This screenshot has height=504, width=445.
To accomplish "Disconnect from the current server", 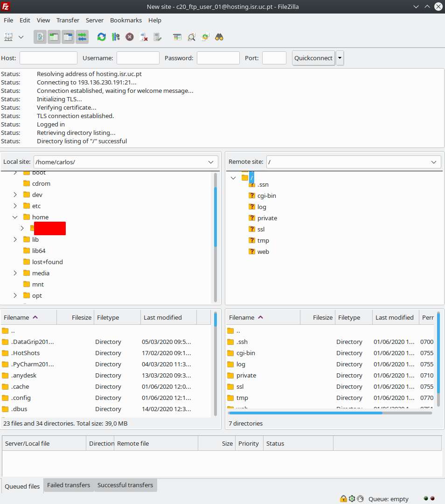I will click(x=144, y=37).
